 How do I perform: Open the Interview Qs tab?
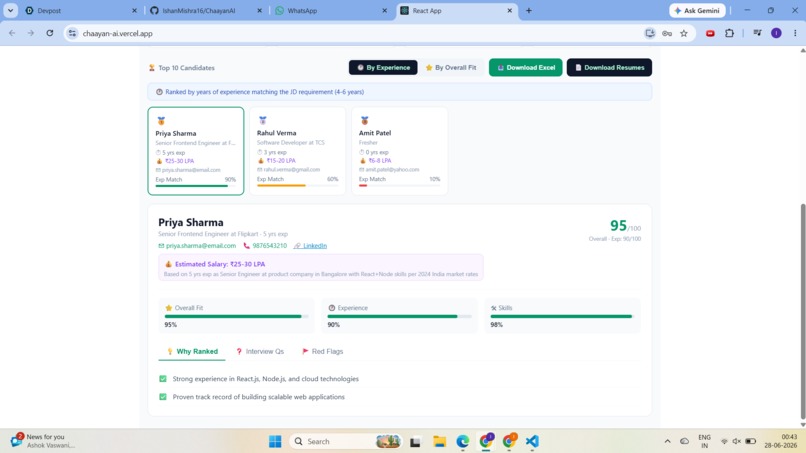click(260, 352)
